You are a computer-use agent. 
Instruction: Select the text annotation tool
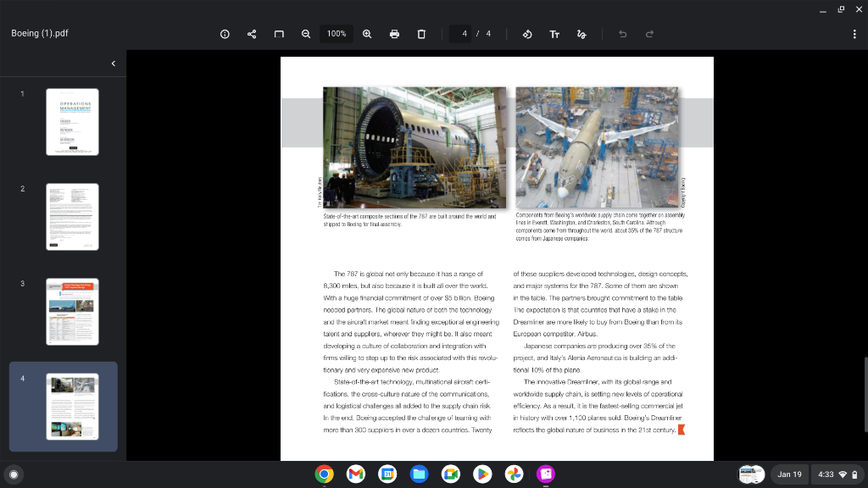pos(554,34)
